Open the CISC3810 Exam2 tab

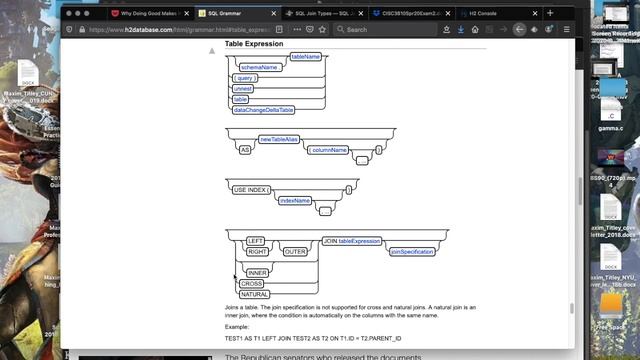[412, 13]
